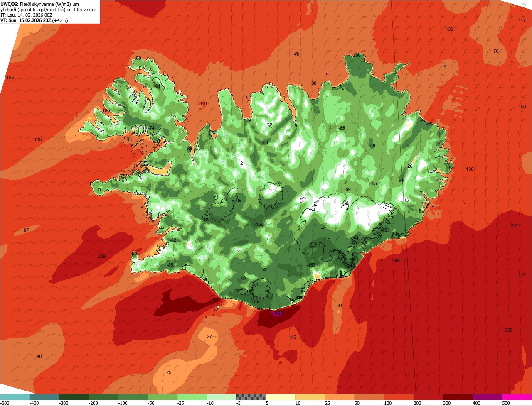The width and height of the screenshot is (532, 406).
Task: Click the map value '41' over the sea
Action: (x=340, y=306)
